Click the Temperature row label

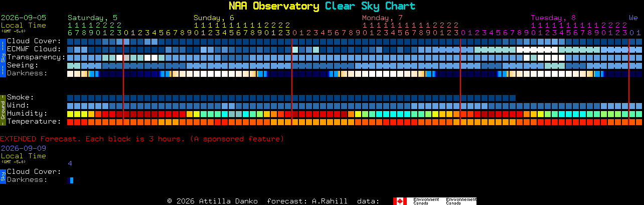click(34, 122)
